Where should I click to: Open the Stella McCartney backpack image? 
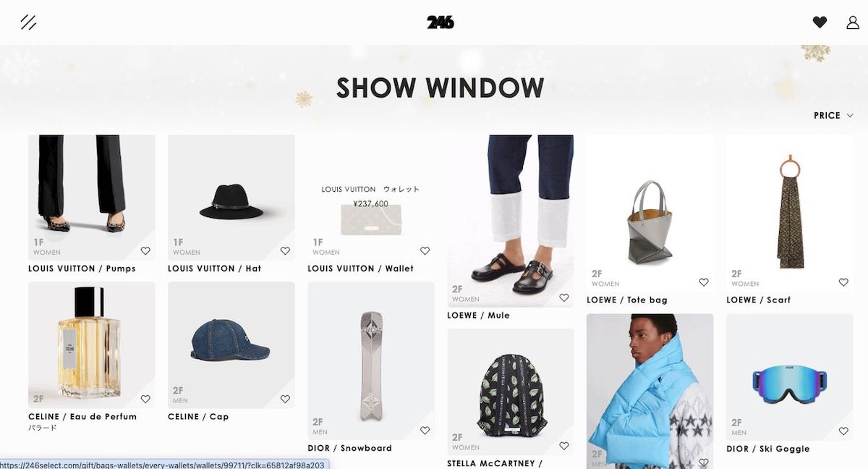(511, 392)
